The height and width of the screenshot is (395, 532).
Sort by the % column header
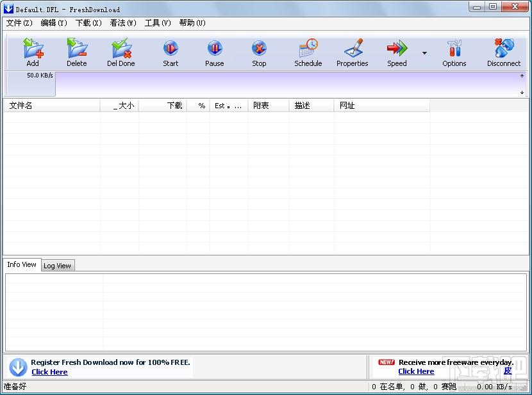(198, 106)
